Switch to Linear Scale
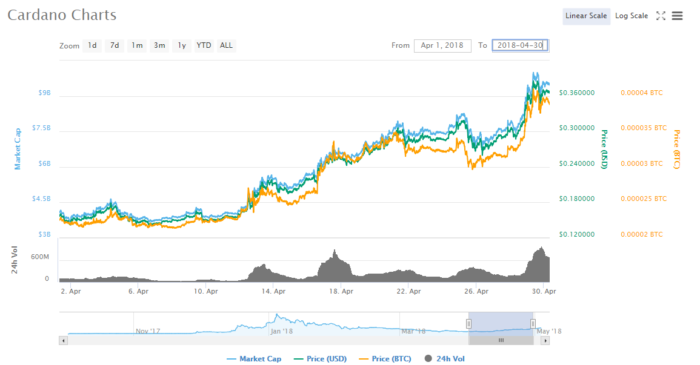Image resolution: width=700 pixels, height=365 pixels. tap(586, 16)
